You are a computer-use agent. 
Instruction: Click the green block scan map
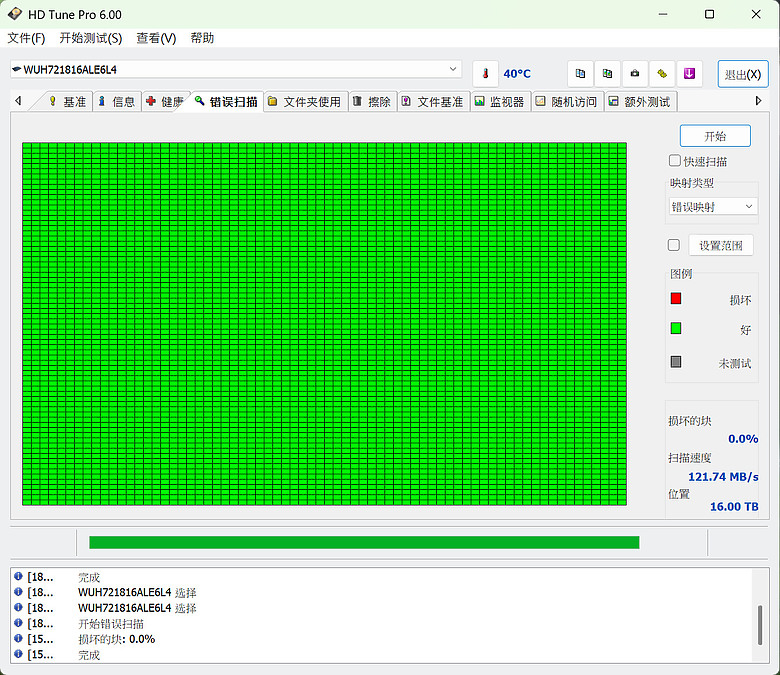[324, 324]
